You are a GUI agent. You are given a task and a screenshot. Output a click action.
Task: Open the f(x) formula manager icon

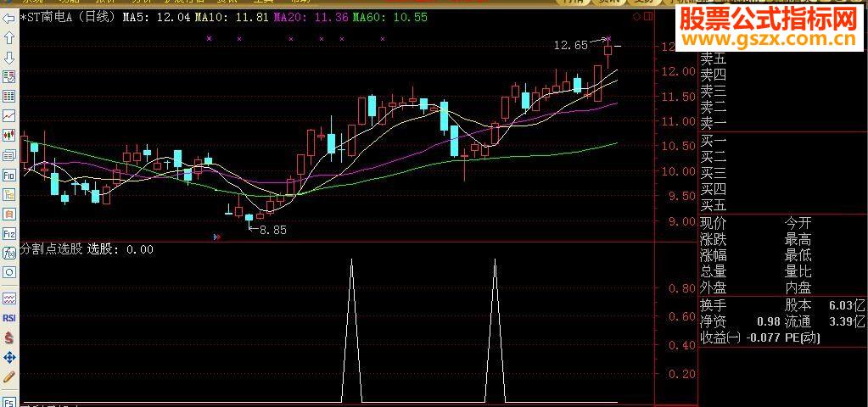(x=8, y=253)
